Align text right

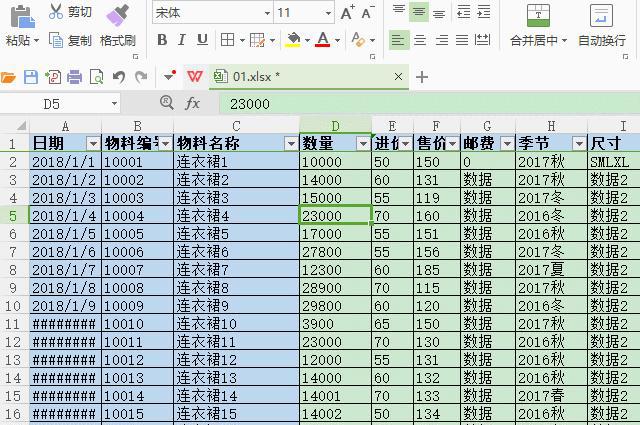coord(442,40)
